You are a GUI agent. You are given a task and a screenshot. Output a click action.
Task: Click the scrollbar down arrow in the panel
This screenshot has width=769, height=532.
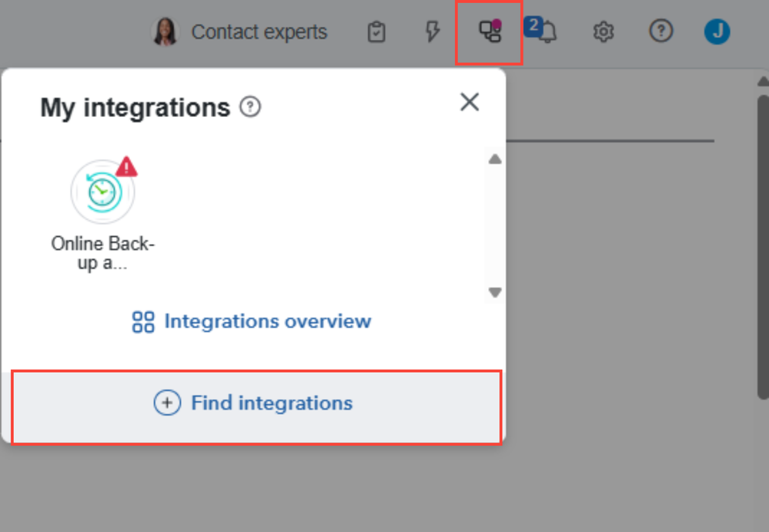click(x=495, y=293)
